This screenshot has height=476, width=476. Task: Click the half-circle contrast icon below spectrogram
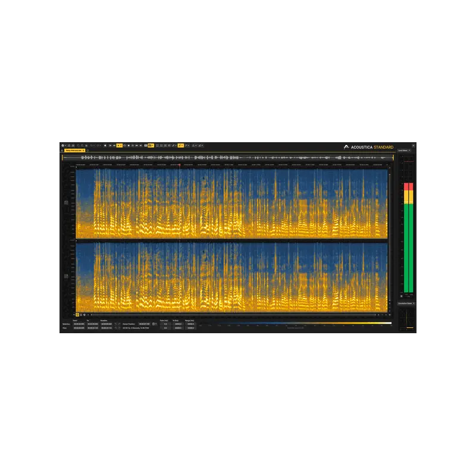pyautogui.click(x=84, y=315)
